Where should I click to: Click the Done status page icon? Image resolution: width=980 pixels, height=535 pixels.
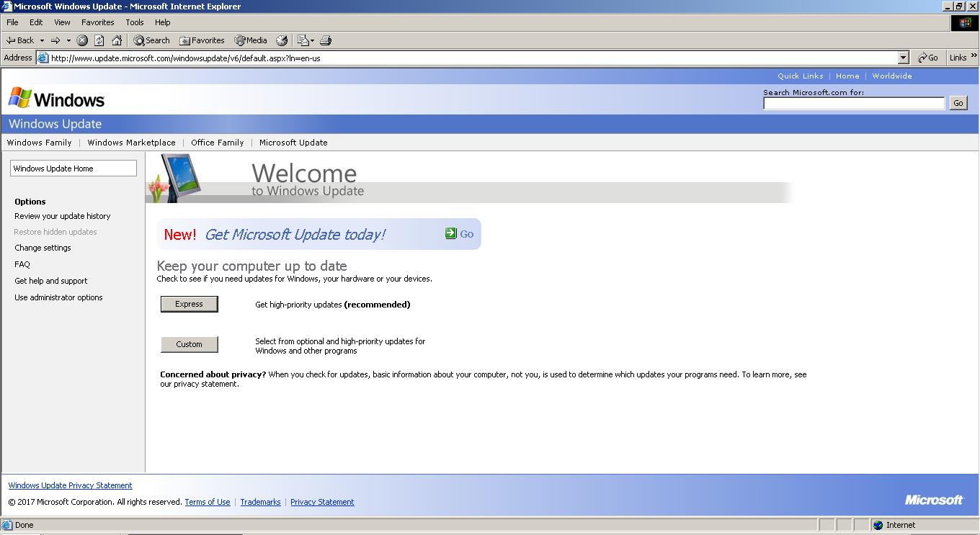(x=8, y=525)
